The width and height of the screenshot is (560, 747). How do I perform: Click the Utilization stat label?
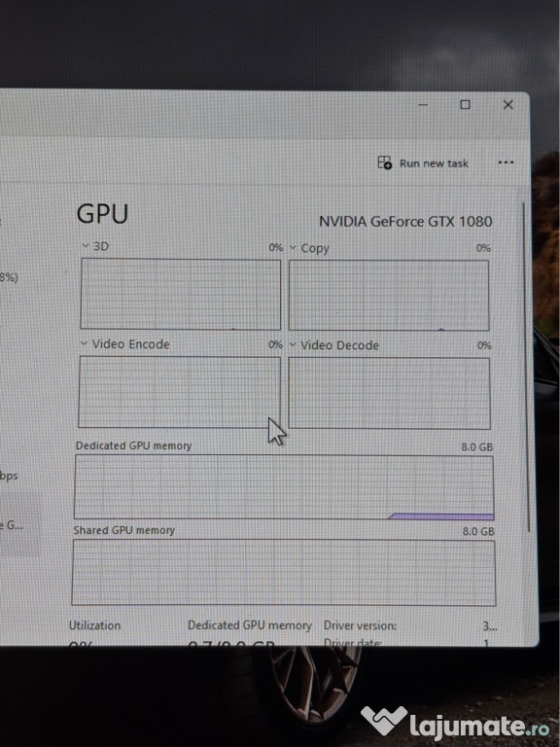tap(94, 625)
